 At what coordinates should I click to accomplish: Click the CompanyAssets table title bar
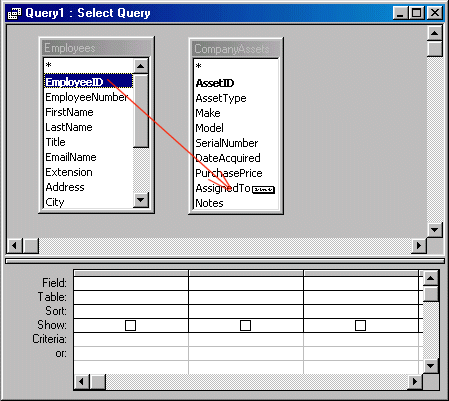tap(236, 49)
